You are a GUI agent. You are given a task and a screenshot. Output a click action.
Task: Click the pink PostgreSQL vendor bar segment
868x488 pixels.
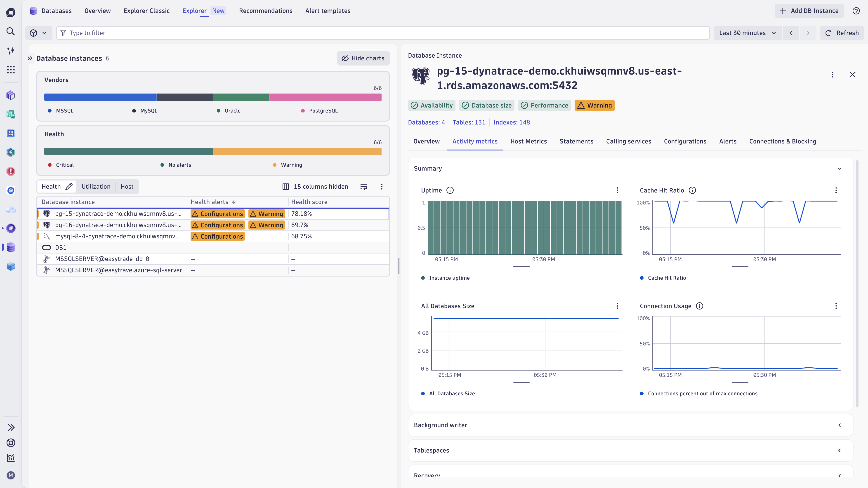[325, 97]
